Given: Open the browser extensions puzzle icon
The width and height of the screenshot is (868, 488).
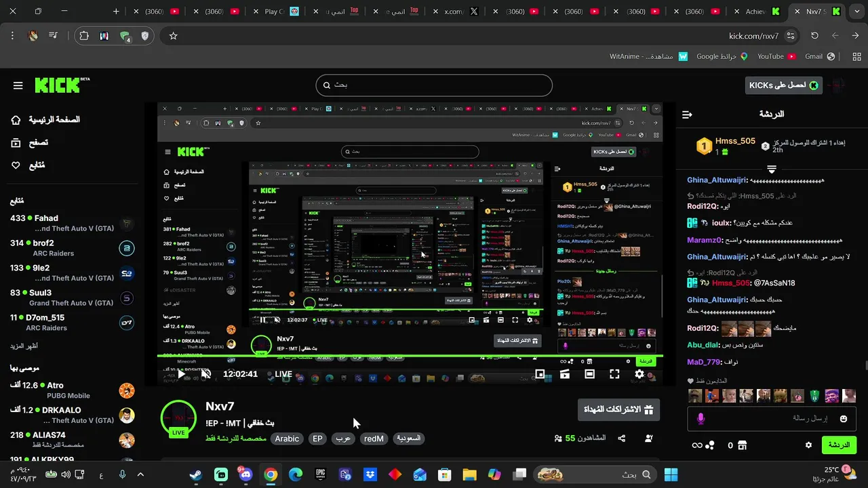Looking at the screenshot, I should click(83, 36).
